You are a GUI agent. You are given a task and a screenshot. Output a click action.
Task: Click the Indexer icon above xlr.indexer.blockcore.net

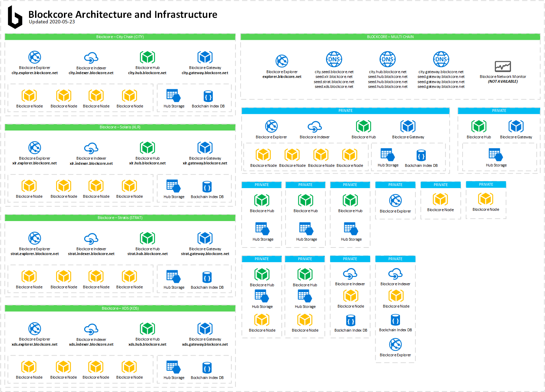(91, 149)
